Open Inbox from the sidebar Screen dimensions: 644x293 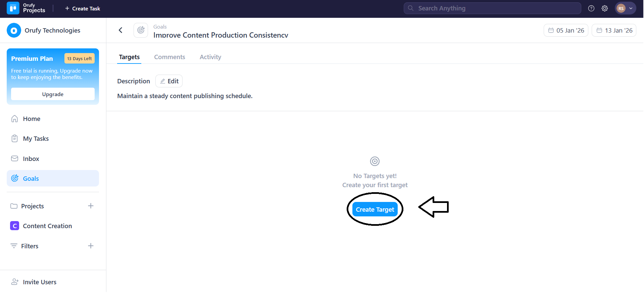pyautogui.click(x=31, y=159)
